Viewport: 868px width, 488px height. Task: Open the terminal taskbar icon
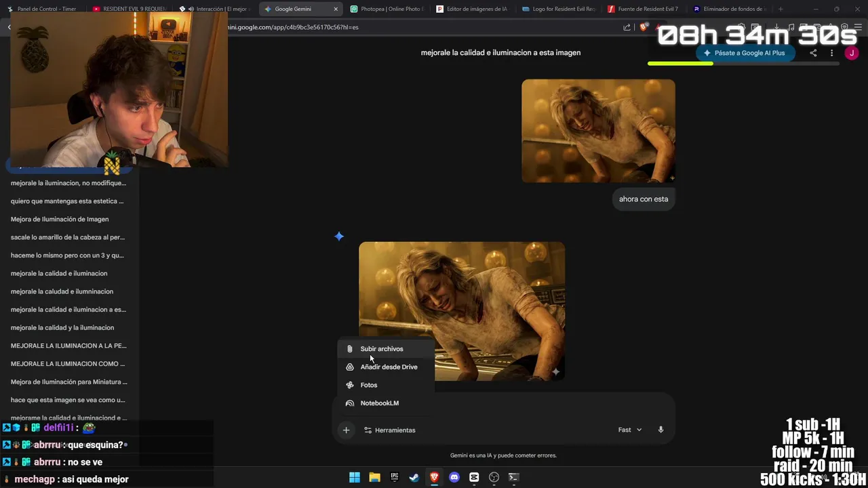513,477
